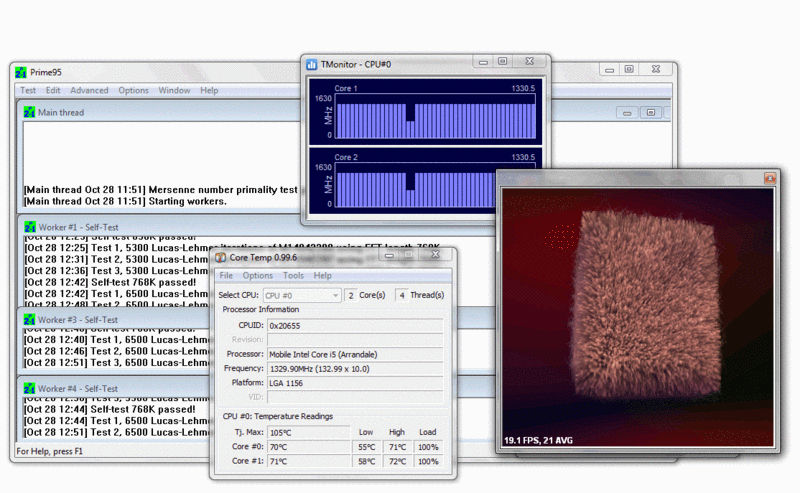Click the Worker #3 Self-Test window icon
Viewport: 800px width, 493px height.
29,320
